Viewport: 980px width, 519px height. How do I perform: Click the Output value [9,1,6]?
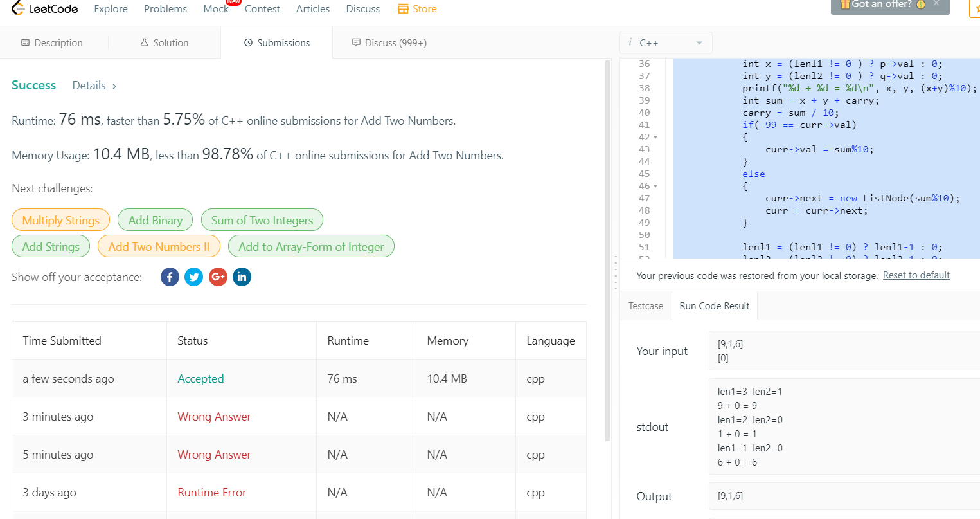click(x=731, y=496)
